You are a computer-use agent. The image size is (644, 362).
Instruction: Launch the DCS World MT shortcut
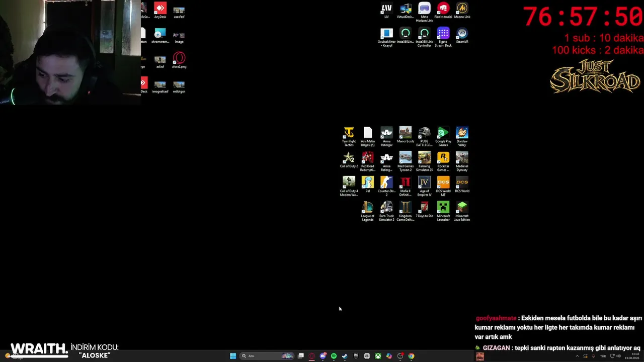point(443,187)
